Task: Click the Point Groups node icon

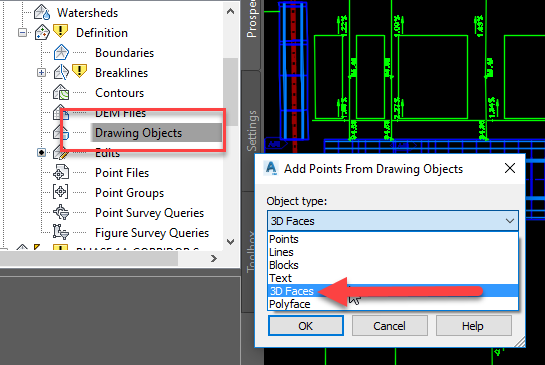Action: coord(60,192)
